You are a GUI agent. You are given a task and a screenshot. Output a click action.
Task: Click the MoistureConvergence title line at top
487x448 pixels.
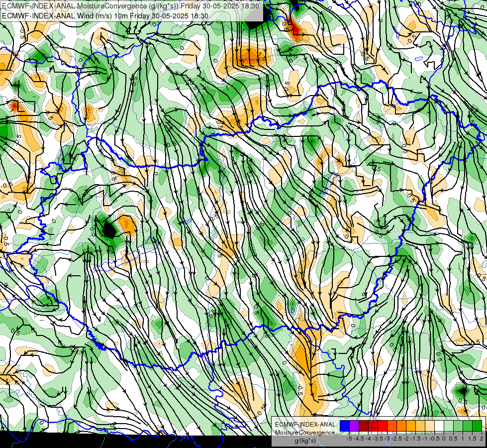coord(130,6)
